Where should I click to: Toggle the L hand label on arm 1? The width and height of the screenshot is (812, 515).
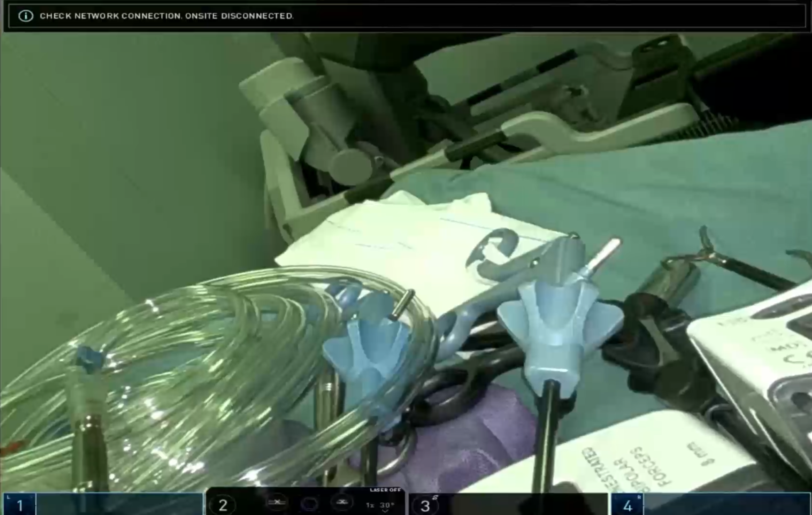(8, 497)
